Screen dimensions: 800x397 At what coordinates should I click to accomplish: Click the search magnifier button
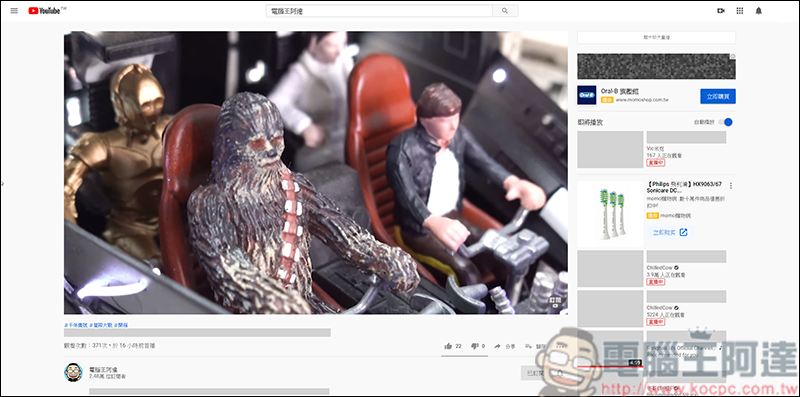pos(505,11)
